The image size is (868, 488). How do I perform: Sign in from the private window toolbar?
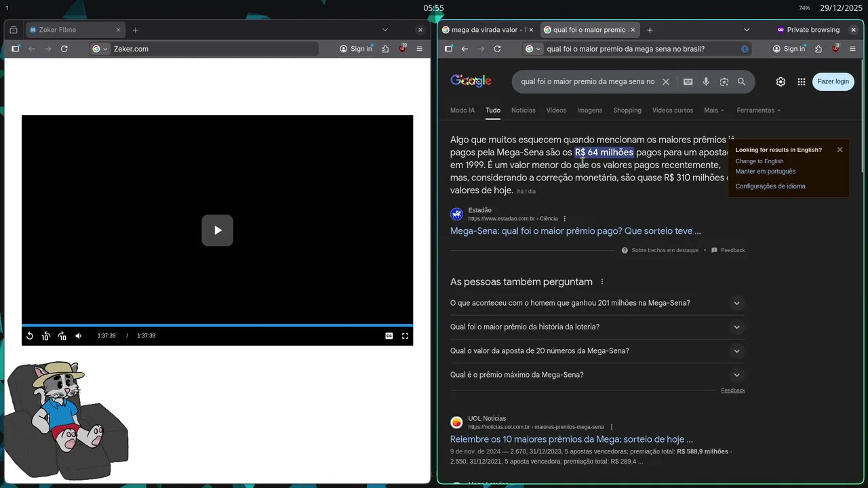click(x=789, y=49)
